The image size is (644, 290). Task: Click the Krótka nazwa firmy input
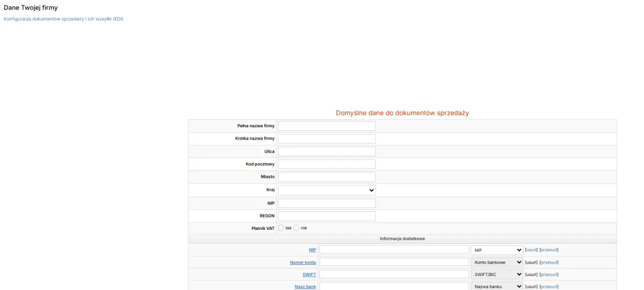326,139
